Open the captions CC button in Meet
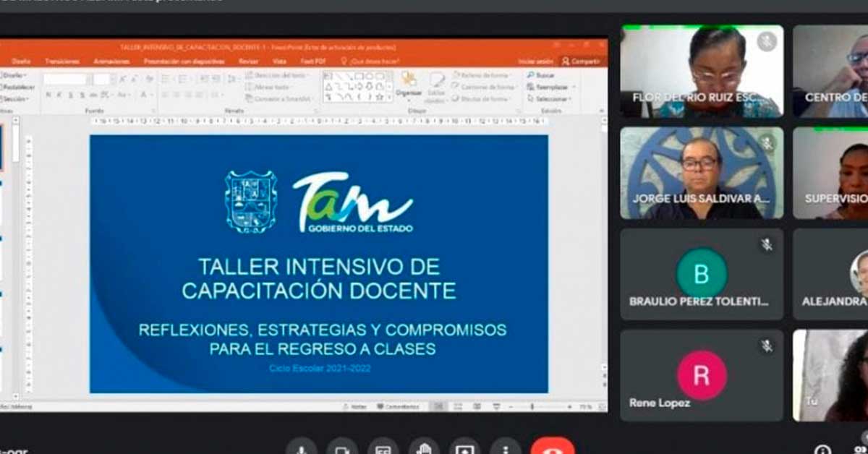This screenshot has width=868, height=454. coord(383,448)
